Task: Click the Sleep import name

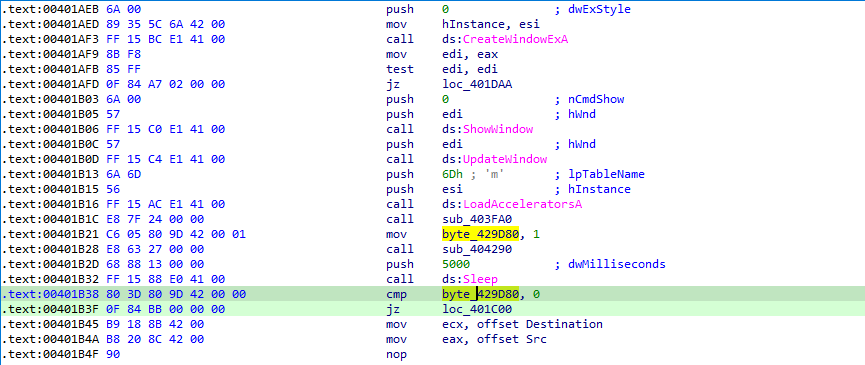Action: point(480,279)
